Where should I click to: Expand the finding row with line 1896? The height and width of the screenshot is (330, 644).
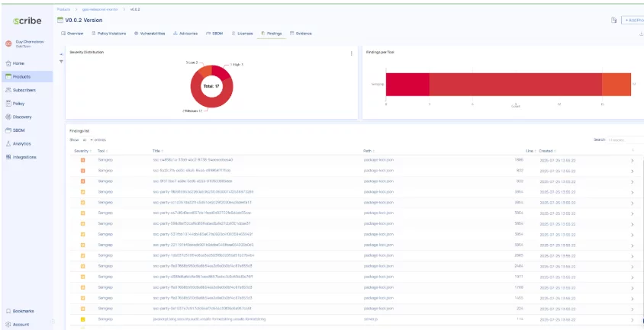tap(632, 161)
